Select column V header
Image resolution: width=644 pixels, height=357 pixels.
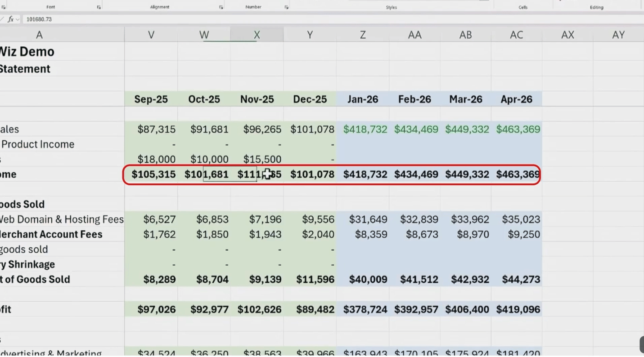coord(151,35)
